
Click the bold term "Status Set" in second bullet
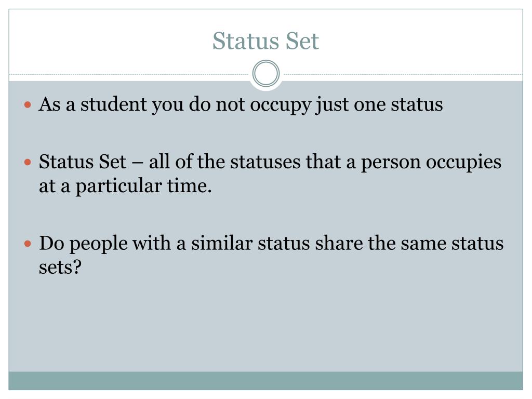point(83,162)
